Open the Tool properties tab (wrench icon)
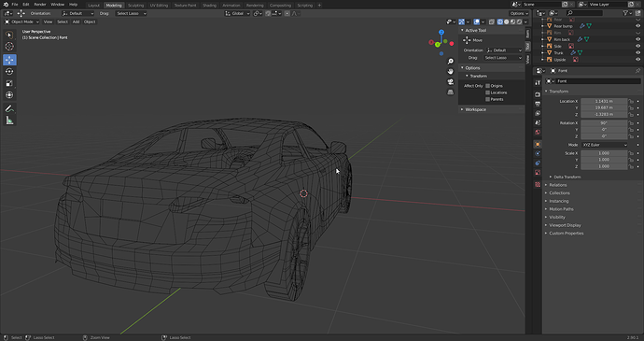644x341 pixels. [538, 82]
